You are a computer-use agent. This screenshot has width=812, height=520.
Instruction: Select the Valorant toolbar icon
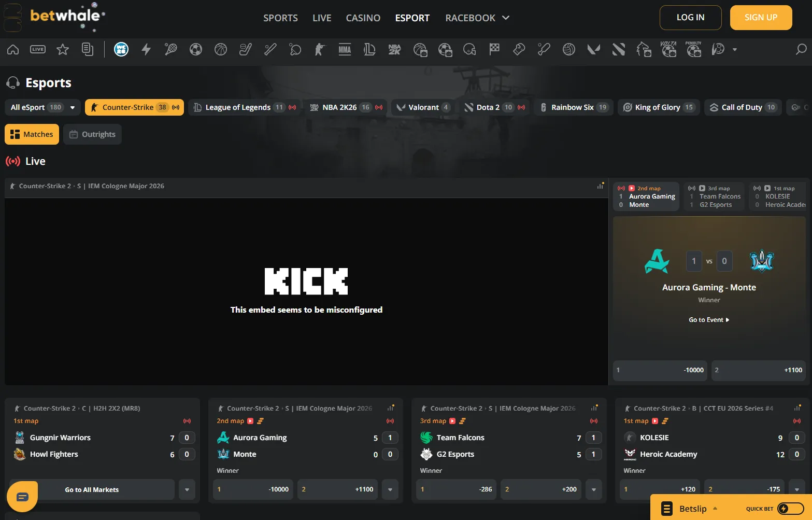click(x=594, y=49)
